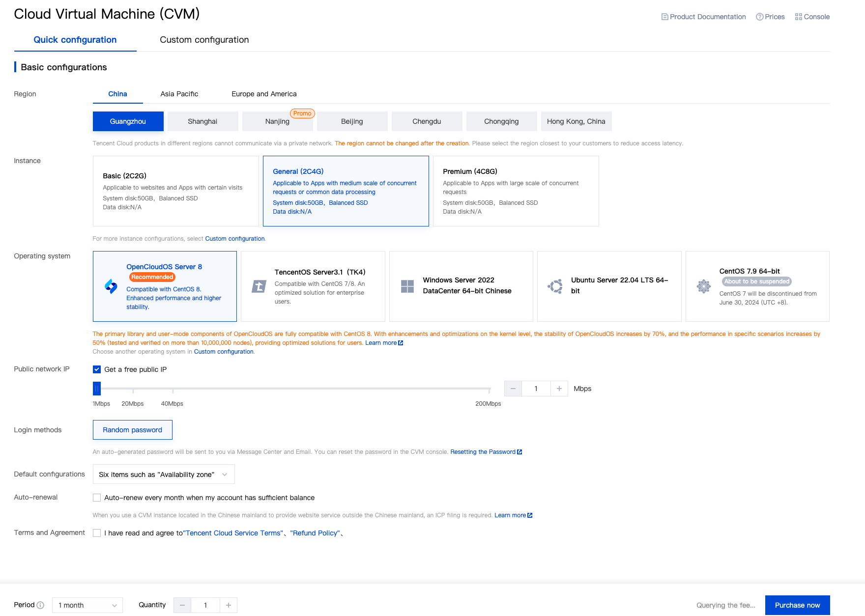
Task: Click the bandwidth Mbps input field
Action: (536, 389)
